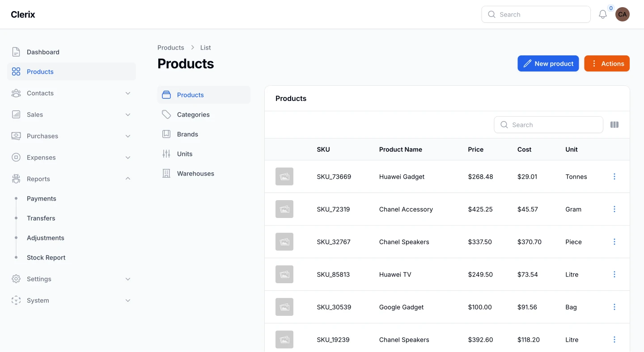Viewport: 644px width, 352px height.
Task: Click the Dashboard document icon in sidebar
Action: click(16, 52)
